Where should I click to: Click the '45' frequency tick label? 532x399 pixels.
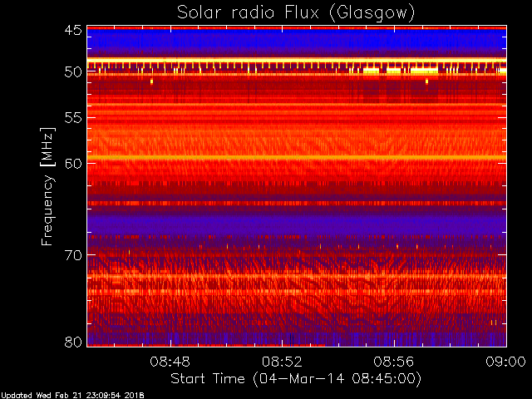73,31
